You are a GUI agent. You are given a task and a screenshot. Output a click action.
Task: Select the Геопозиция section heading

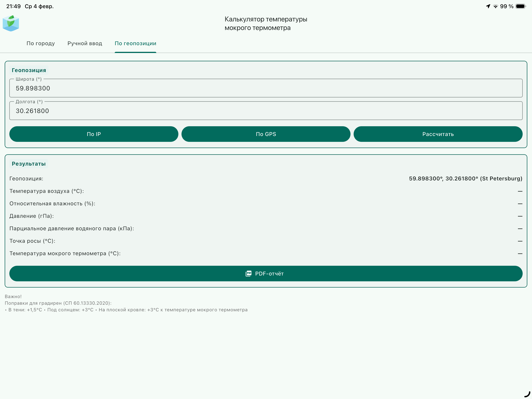click(29, 70)
